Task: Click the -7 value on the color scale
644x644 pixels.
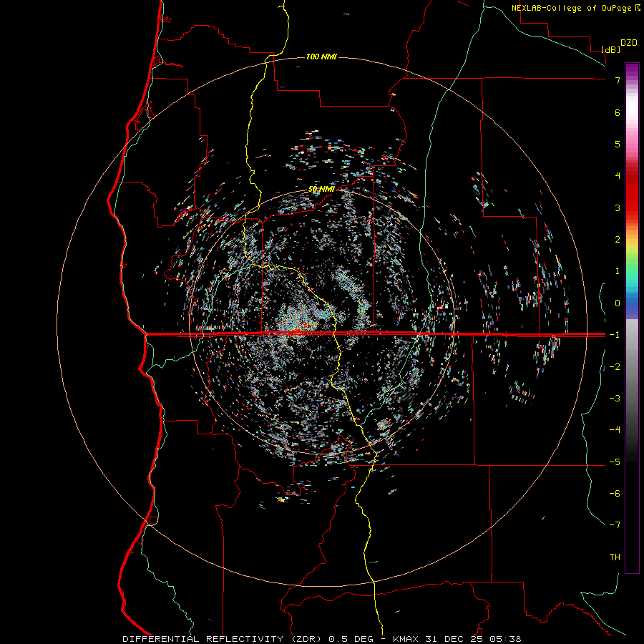Action: [x=615, y=525]
